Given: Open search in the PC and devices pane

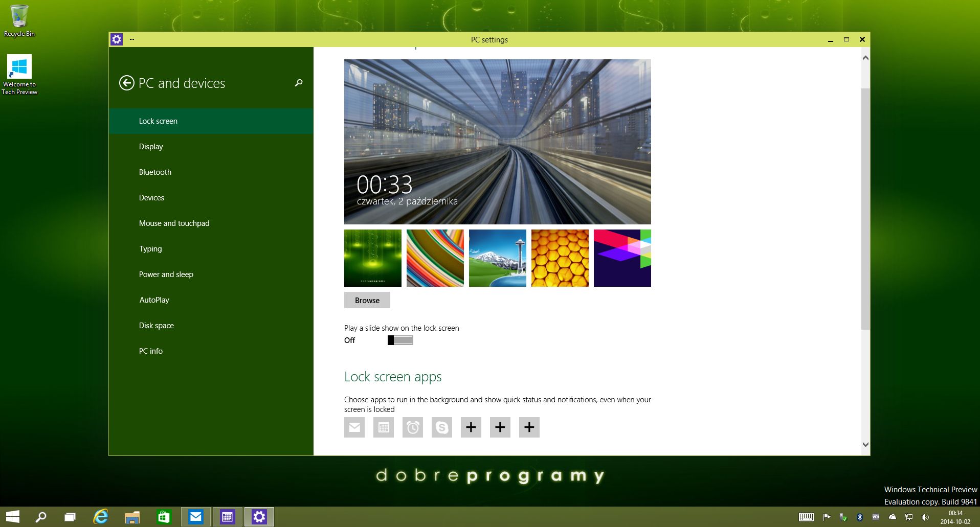Looking at the screenshot, I should click(299, 83).
